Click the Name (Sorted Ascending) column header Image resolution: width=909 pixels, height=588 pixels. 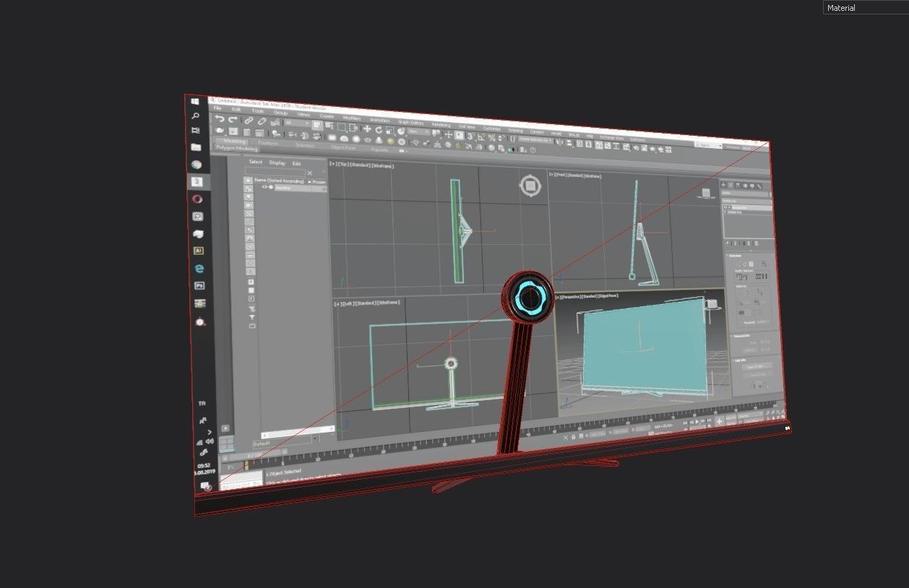click(x=279, y=181)
